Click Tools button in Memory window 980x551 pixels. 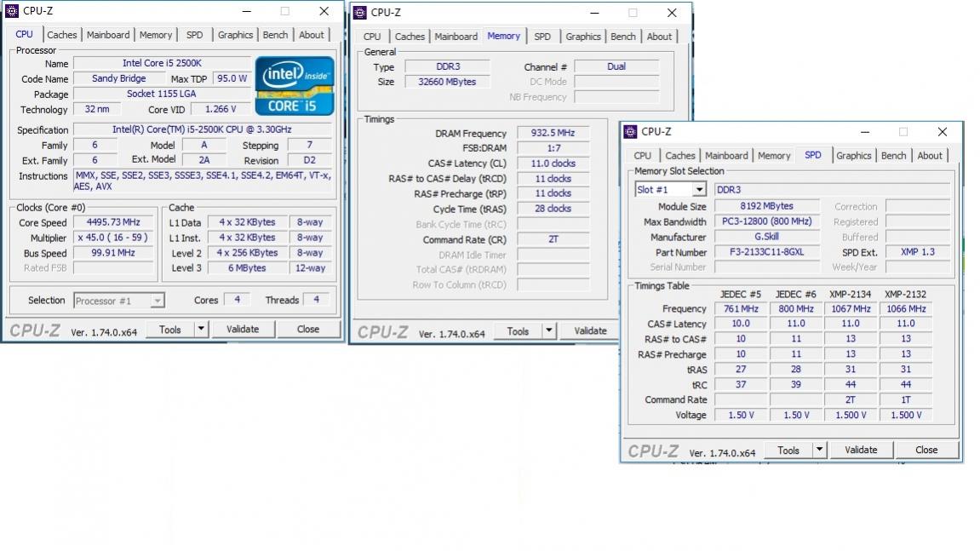pyautogui.click(x=517, y=331)
